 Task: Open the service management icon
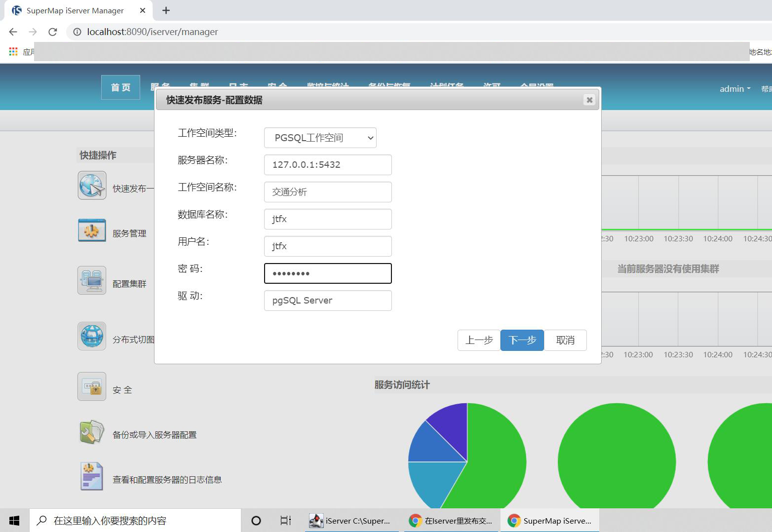pyautogui.click(x=92, y=230)
